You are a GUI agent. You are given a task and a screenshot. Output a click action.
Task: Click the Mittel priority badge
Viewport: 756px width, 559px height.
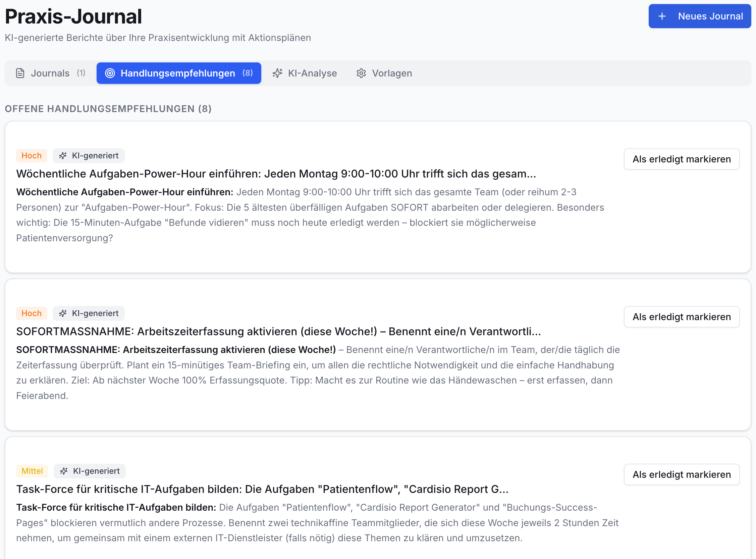point(32,471)
